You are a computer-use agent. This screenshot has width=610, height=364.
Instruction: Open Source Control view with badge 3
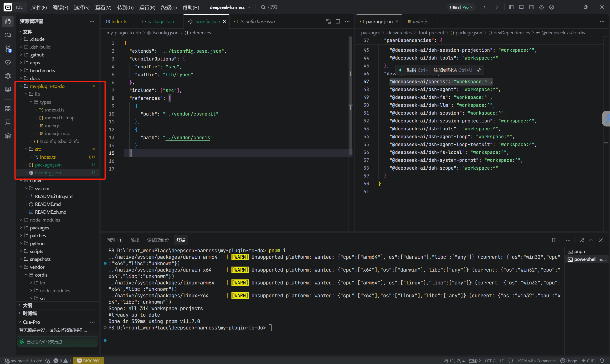(x=8, y=49)
